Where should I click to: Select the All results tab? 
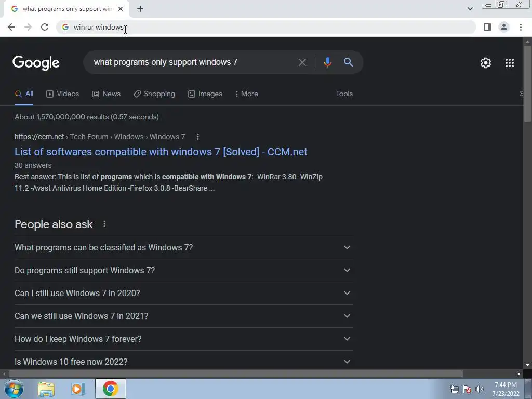(x=24, y=94)
